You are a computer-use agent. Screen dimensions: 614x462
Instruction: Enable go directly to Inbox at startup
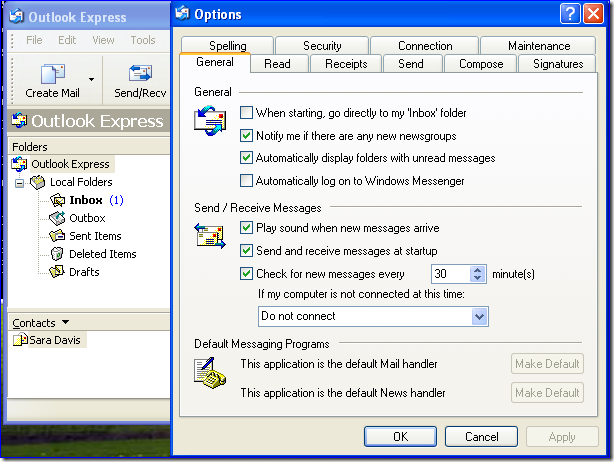[x=246, y=113]
